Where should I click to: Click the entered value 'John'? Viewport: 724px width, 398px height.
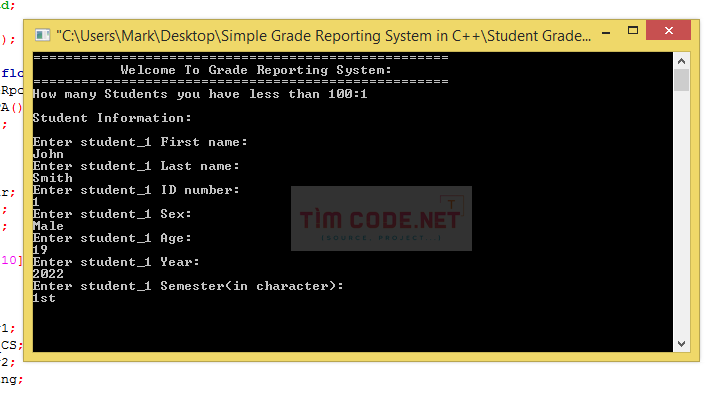coord(48,154)
